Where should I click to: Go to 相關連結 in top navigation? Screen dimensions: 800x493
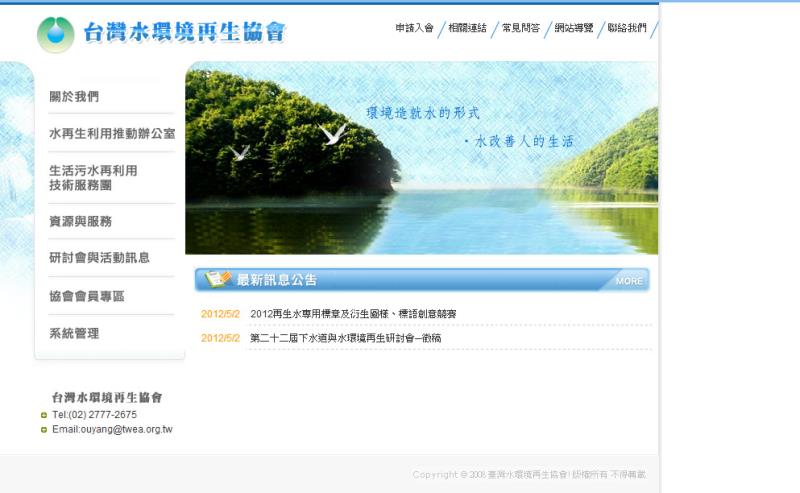467,28
